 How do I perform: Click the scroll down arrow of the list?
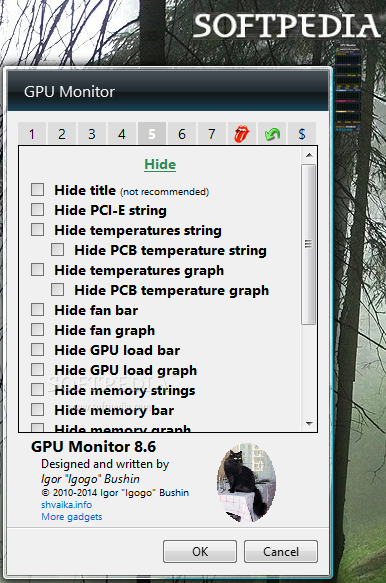tap(309, 423)
